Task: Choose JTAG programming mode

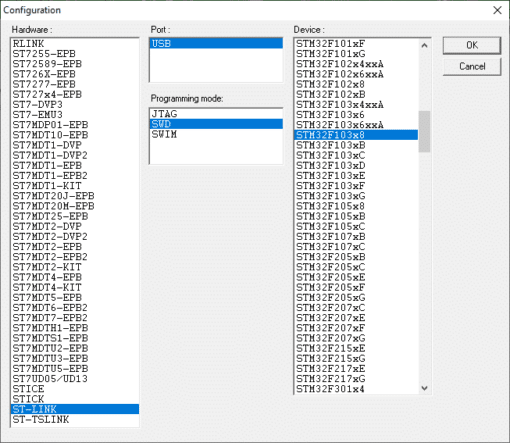Action: [x=216, y=114]
